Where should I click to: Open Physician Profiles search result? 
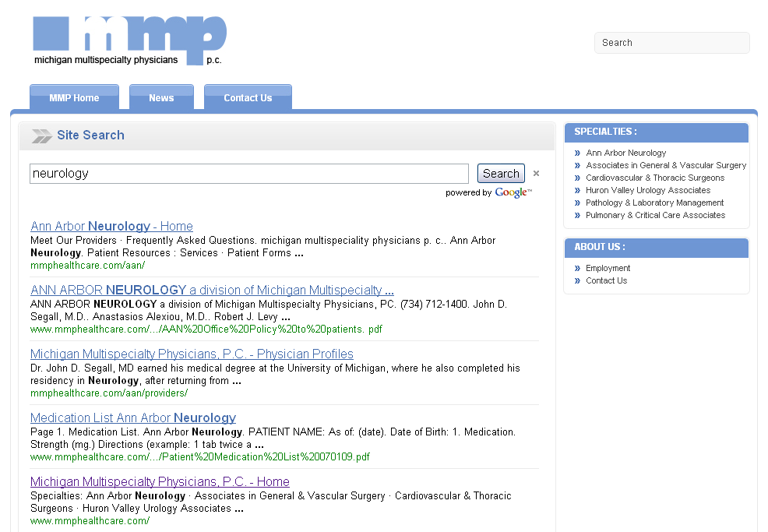(x=192, y=354)
